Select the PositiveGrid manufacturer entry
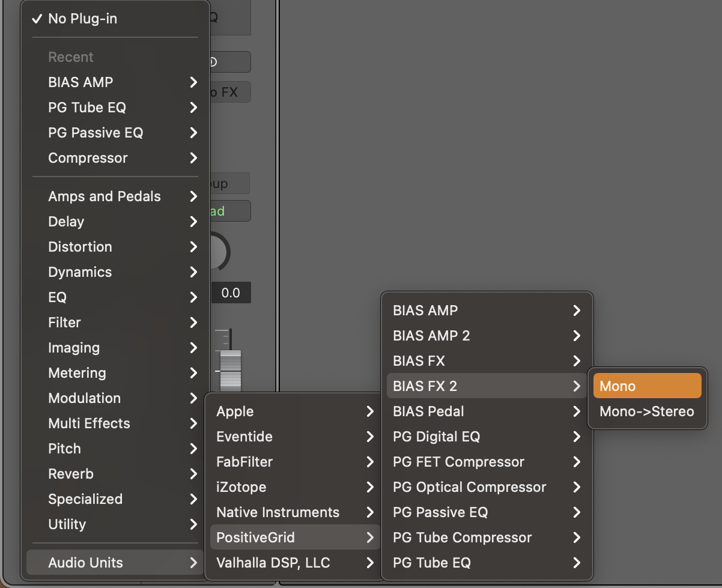The height and width of the screenshot is (588, 722). [295, 538]
